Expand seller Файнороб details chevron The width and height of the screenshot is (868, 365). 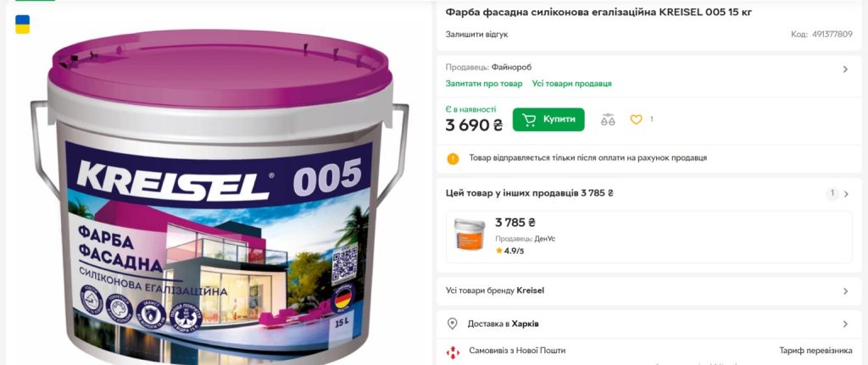click(x=845, y=69)
